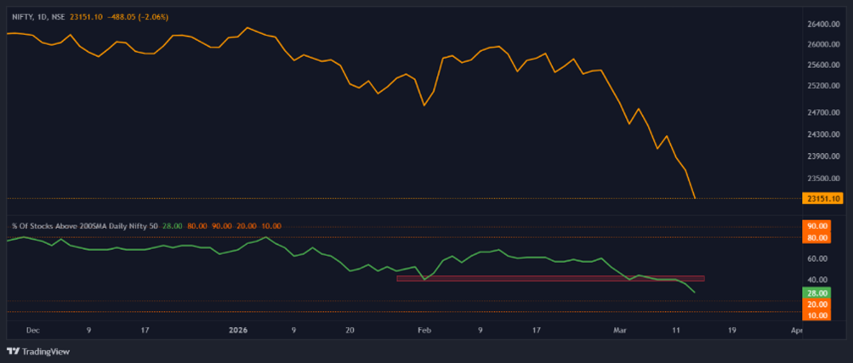Screen dimensions: 853x363
Task: Click the 26400.00 price axis label
Action: click(x=823, y=24)
